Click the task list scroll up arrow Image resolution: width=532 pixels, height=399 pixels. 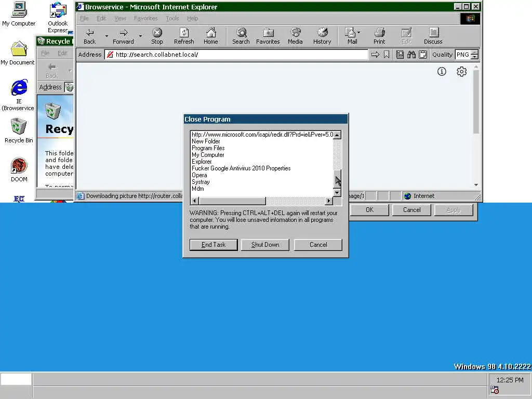click(337, 135)
